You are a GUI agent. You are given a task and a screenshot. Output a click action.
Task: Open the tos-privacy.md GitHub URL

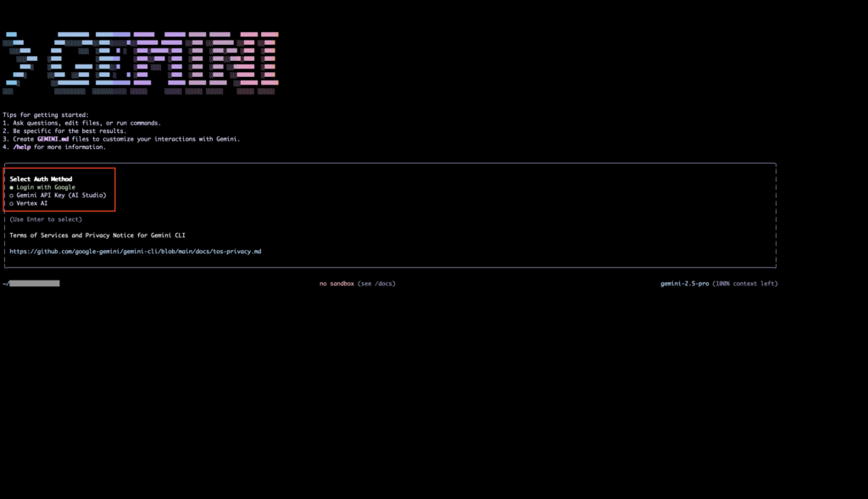(x=135, y=251)
